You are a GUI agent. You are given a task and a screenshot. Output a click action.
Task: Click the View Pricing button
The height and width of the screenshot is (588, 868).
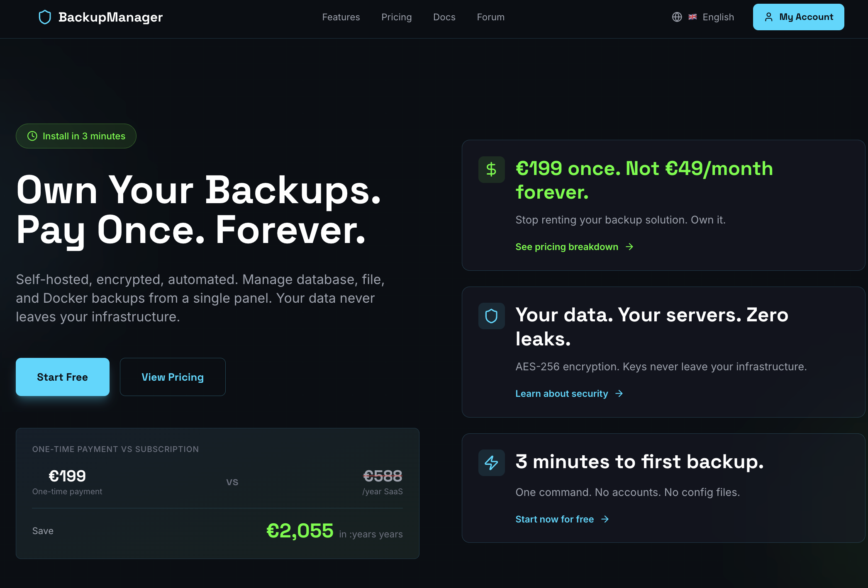[173, 377]
